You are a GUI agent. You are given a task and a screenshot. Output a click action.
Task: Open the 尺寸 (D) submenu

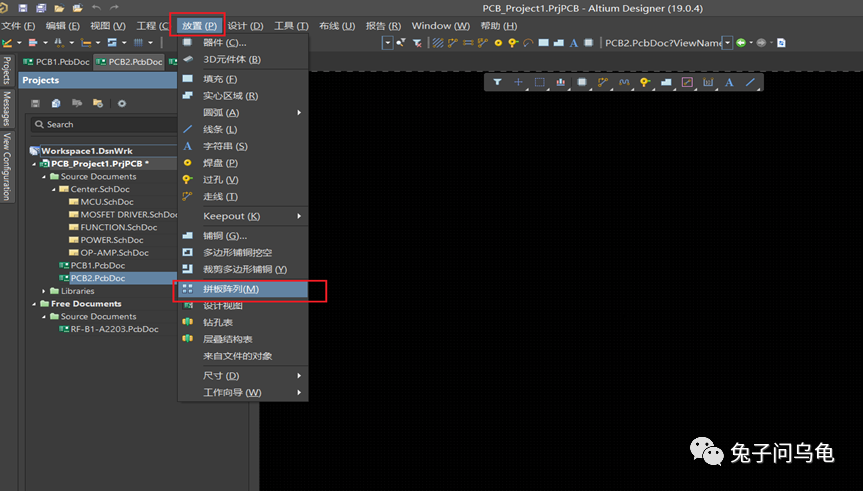243,375
